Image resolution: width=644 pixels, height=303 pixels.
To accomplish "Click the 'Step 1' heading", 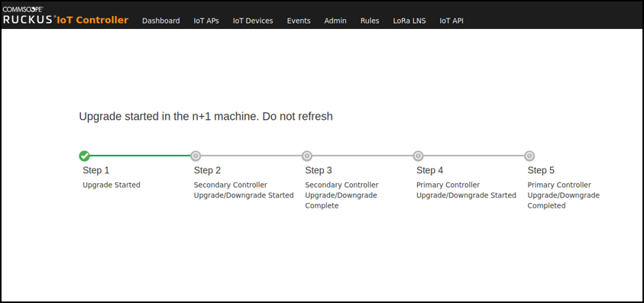I will (x=96, y=170).
